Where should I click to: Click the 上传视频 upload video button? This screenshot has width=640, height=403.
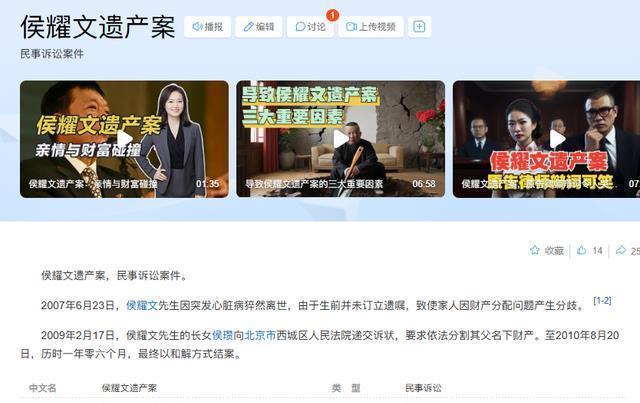(371, 27)
